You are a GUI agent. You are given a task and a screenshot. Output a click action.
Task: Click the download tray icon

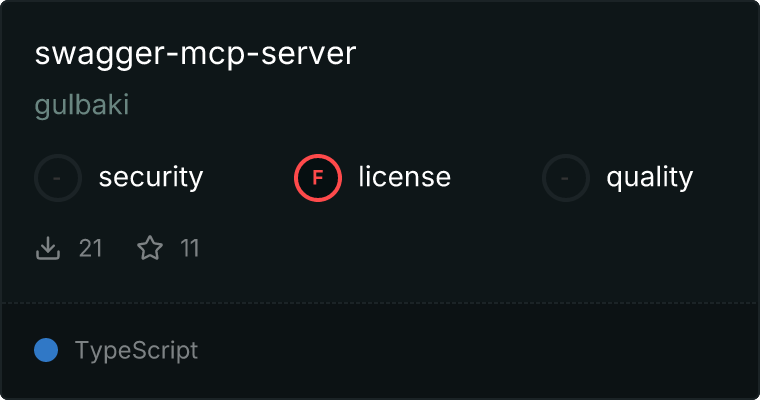click(x=48, y=248)
